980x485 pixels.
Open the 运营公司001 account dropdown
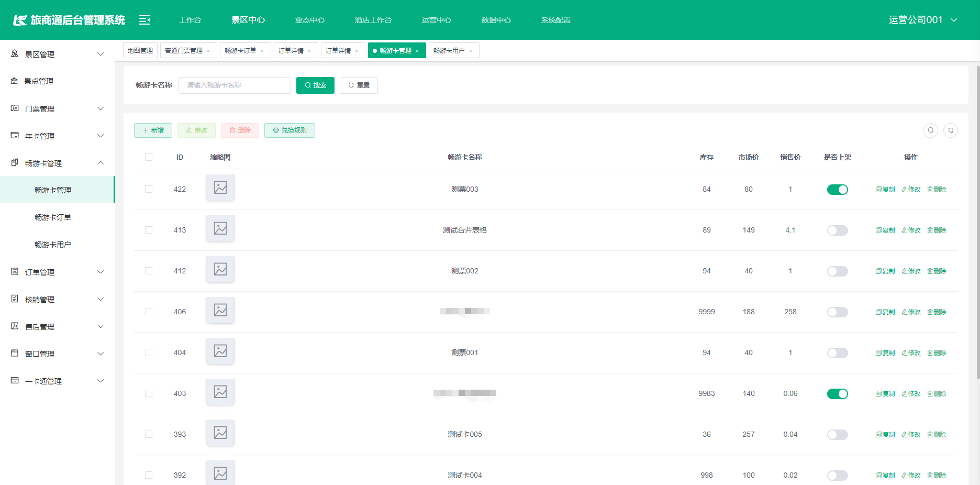(x=922, y=20)
